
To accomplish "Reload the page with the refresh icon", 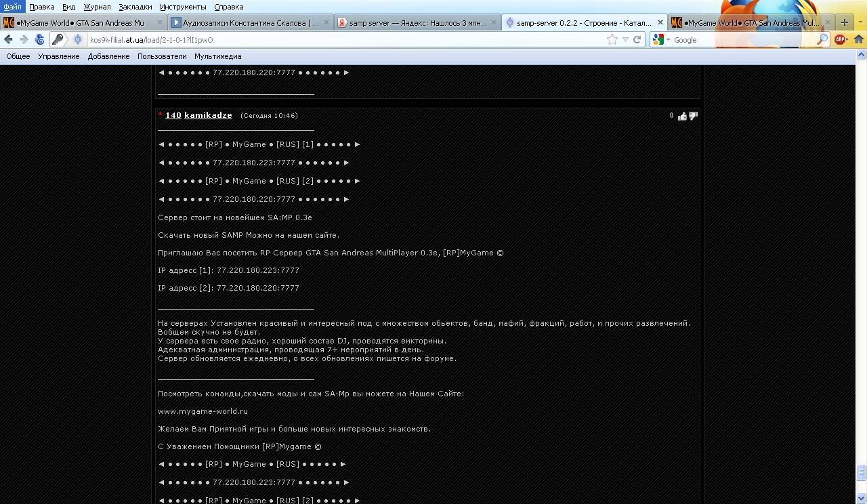I will tap(637, 39).
